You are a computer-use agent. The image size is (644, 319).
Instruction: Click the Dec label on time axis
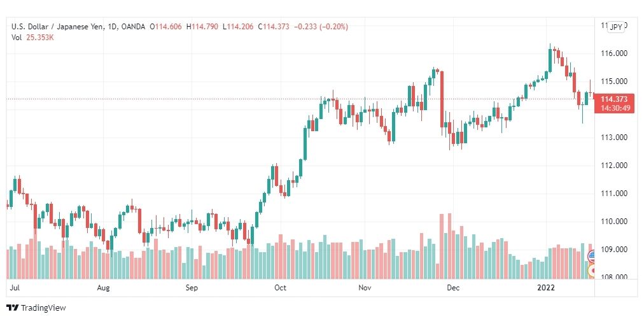point(454,288)
